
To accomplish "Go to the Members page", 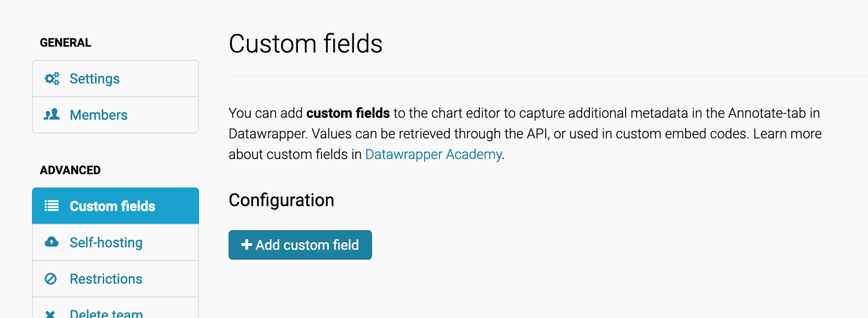I will pos(116,115).
